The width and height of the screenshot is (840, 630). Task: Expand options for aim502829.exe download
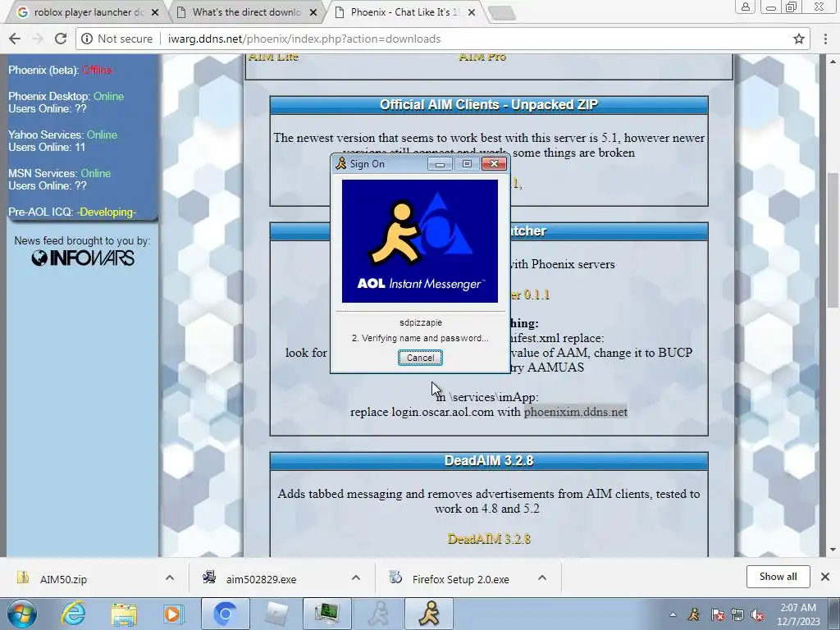click(356, 577)
